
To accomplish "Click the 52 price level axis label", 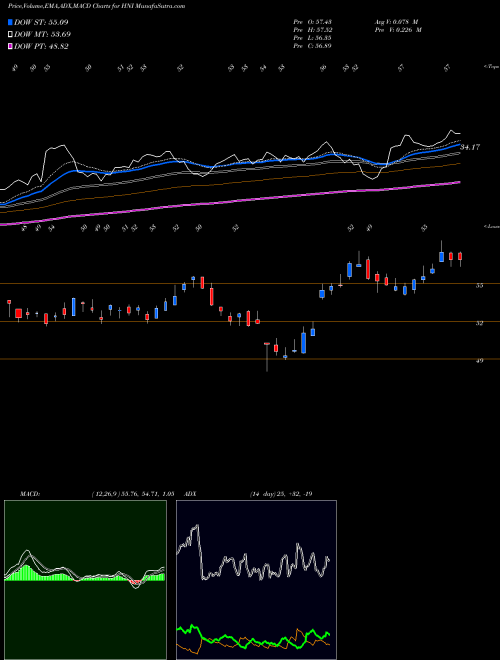I will click(x=479, y=323).
